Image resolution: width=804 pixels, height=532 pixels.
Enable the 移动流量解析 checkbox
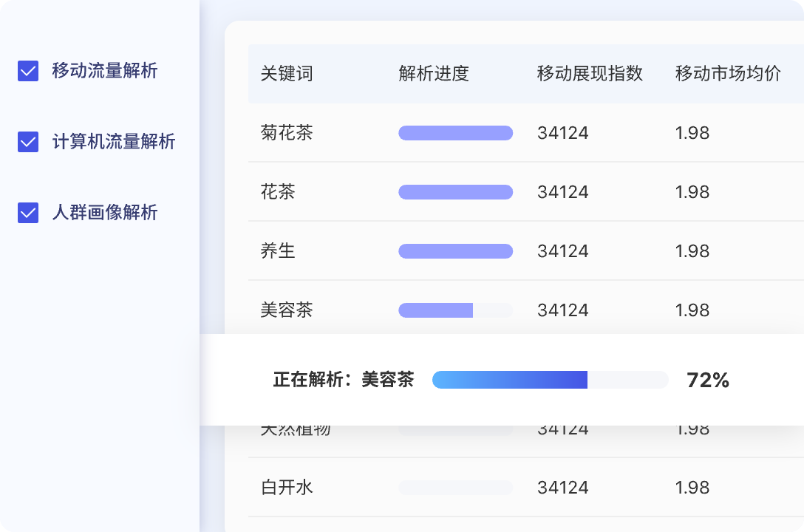point(27,71)
